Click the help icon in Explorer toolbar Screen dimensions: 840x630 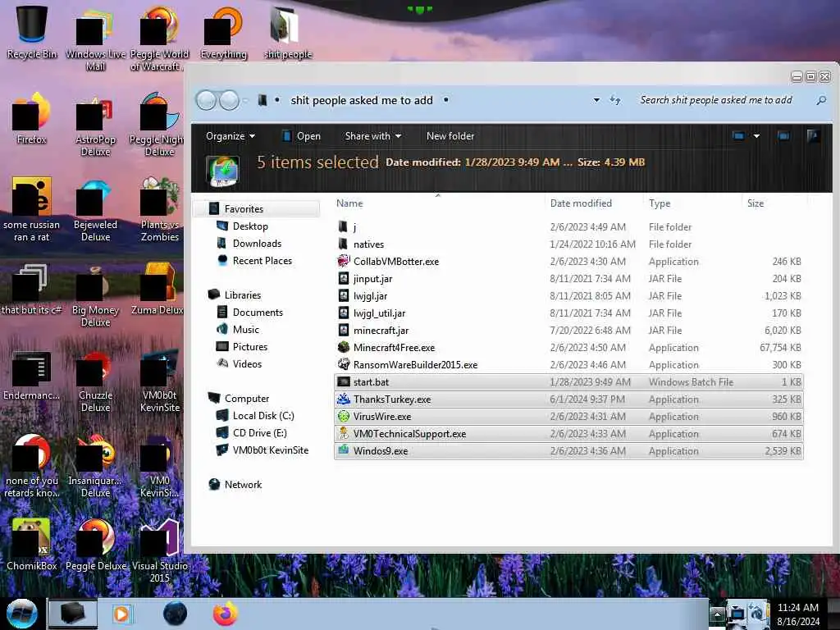(x=813, y=136)
